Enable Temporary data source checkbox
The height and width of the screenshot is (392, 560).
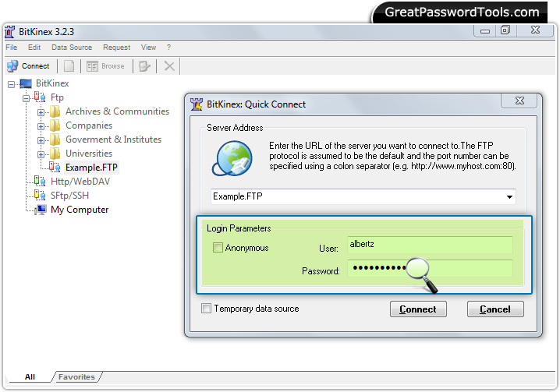[206, 309]
